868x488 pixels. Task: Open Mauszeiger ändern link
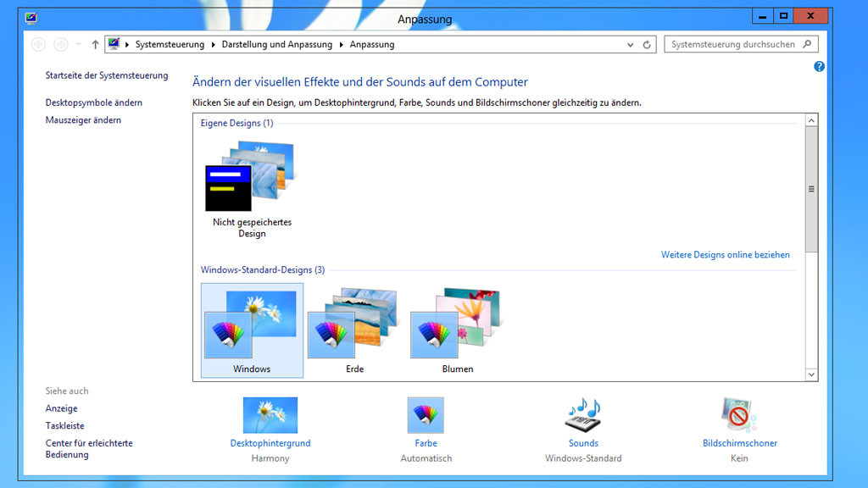click(x=83, y=120)
